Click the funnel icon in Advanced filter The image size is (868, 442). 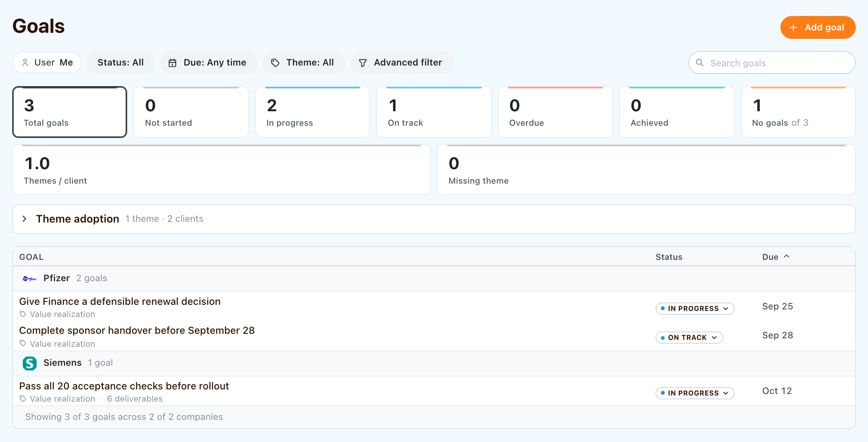[x=363, y=63]
